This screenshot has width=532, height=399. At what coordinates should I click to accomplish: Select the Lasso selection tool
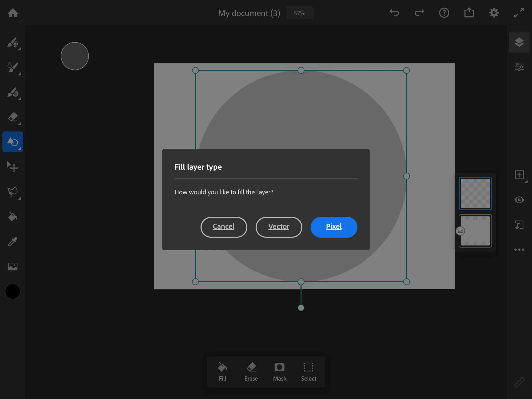[12, 191]
